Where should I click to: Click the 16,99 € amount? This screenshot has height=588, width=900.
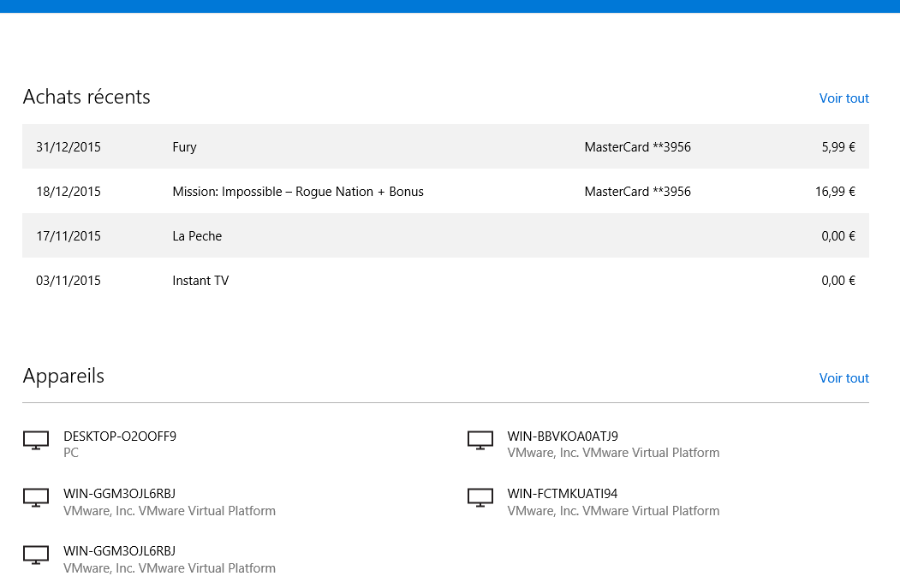[x=835, y=192]
